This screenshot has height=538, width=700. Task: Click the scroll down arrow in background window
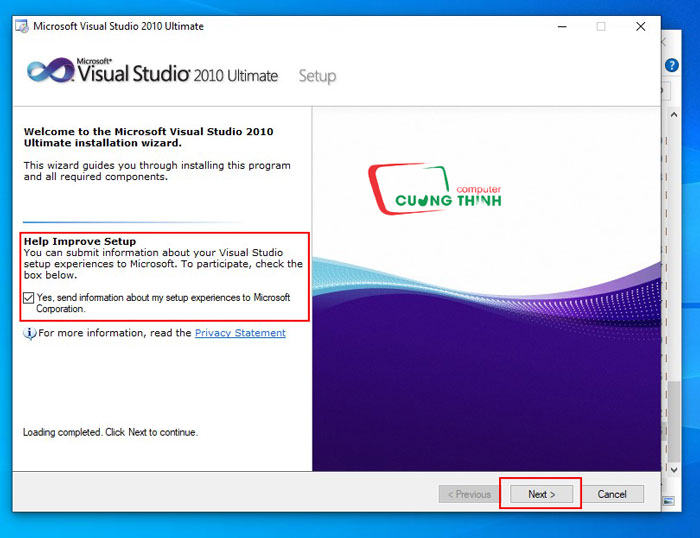674,470
